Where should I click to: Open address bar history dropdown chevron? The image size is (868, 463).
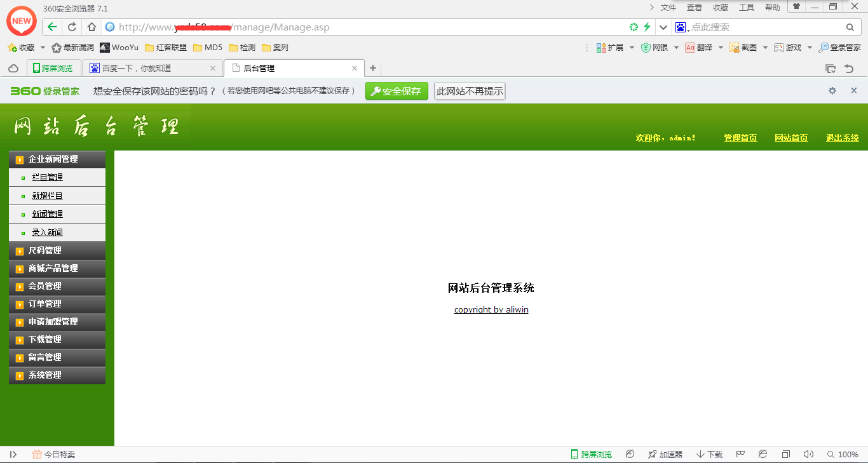pyautogui.click(x=663, y=27)
